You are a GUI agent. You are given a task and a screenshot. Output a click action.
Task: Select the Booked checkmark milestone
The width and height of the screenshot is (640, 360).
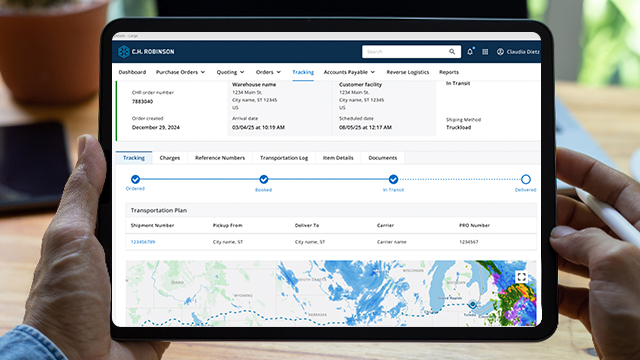coord(264,179)
